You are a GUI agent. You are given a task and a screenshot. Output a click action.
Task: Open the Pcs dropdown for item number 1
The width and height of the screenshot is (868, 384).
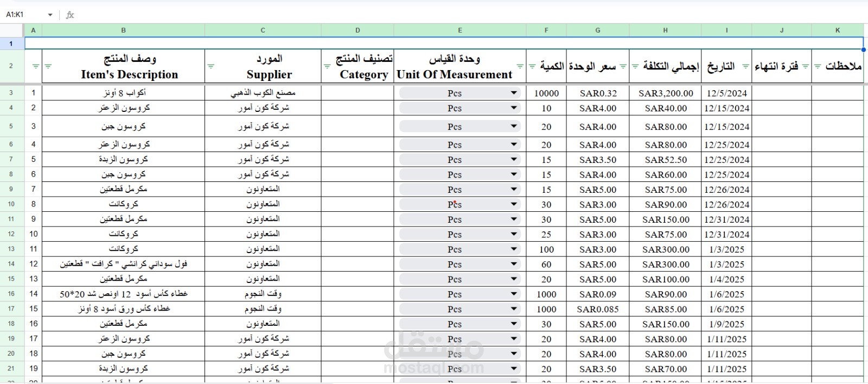click(513, 93)
